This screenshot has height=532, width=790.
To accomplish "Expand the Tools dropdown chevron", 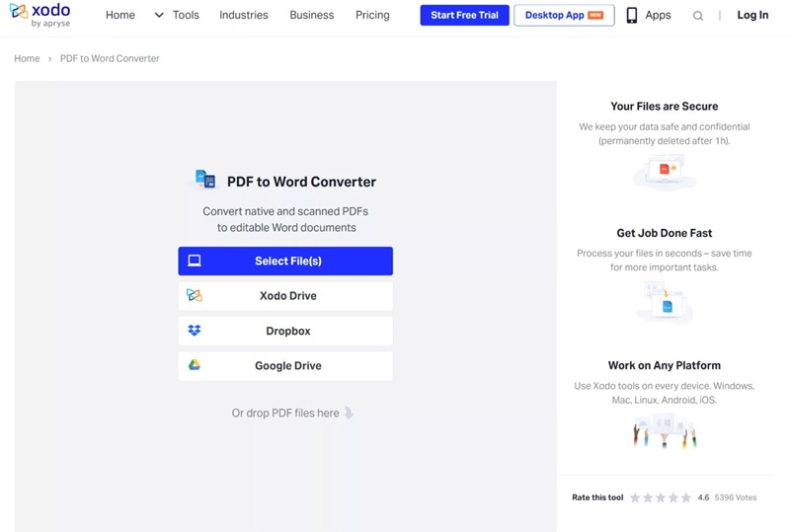I will pyautogui.click(x=159, y=15).
